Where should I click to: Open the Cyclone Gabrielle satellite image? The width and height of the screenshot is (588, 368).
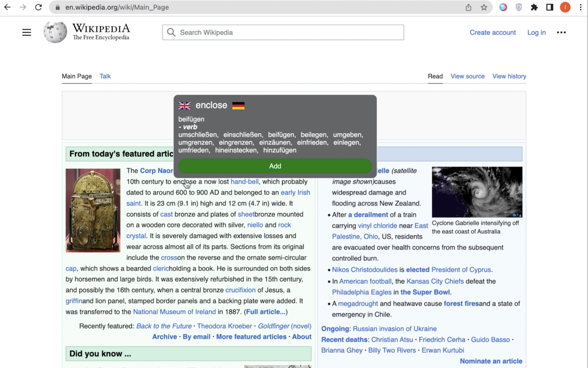tap(477, 192)
